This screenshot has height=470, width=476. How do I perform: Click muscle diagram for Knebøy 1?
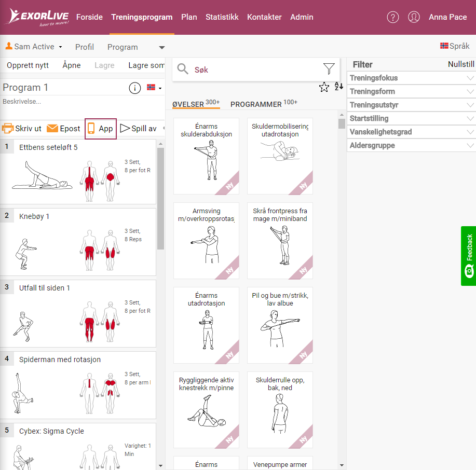click(x=100, y=250)
